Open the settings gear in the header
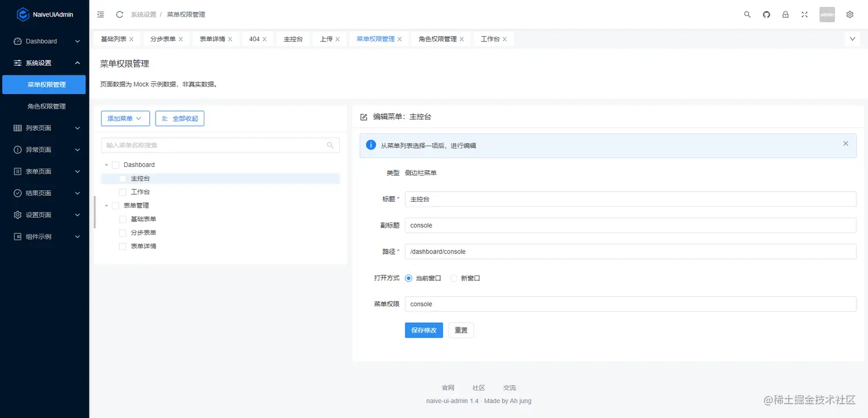 pos(850,14)
